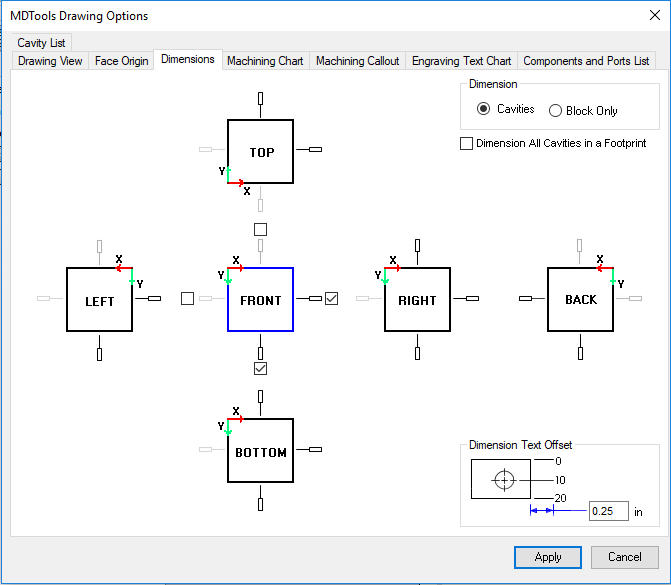Select the BACK face view box
Screen dimensions: 671x585
(580, 299)
